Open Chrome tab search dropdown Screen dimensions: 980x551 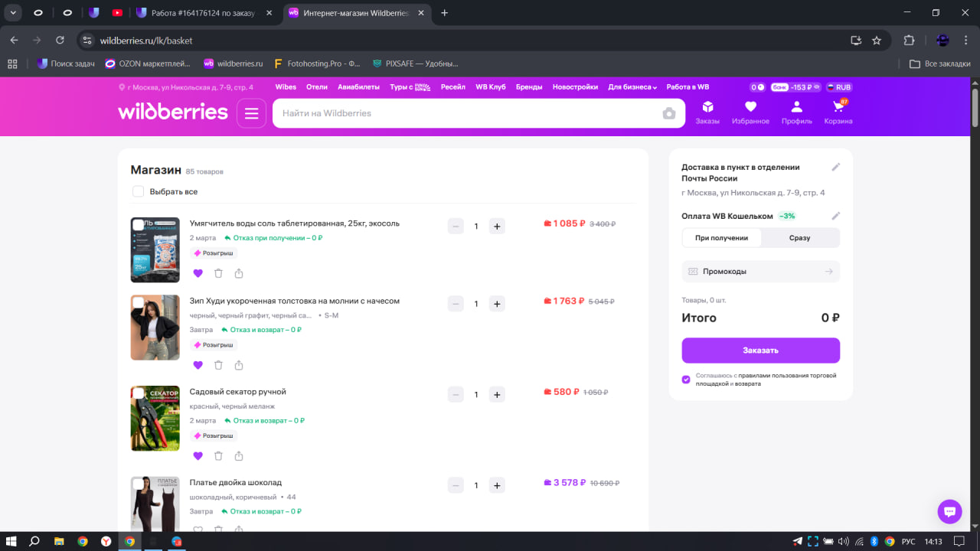point(14,12)
